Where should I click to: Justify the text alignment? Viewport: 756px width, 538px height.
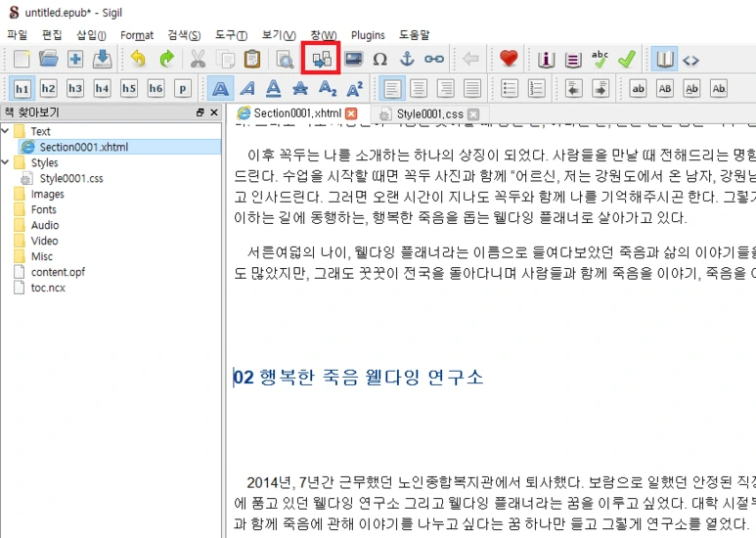click(x=472, y=88)
